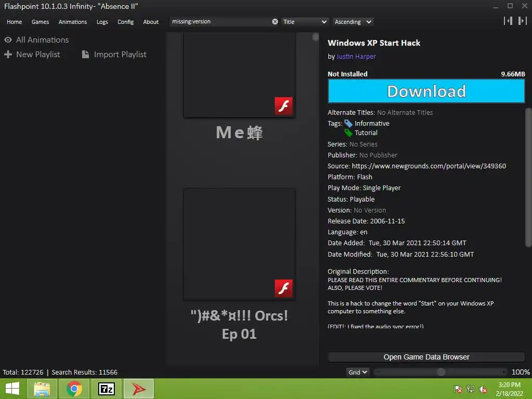The image size is (532, 399).
Task: Click the minus end of the zoom slider
Action: [378, 372]
